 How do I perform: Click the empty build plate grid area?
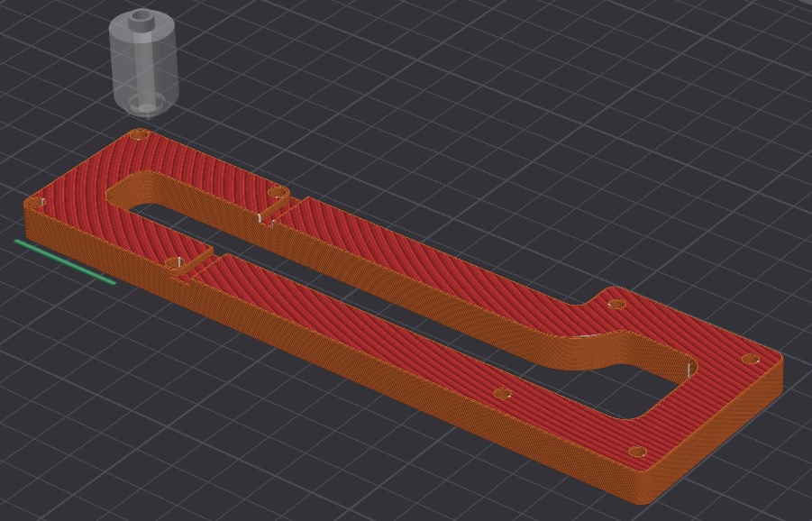coord(518,104)
